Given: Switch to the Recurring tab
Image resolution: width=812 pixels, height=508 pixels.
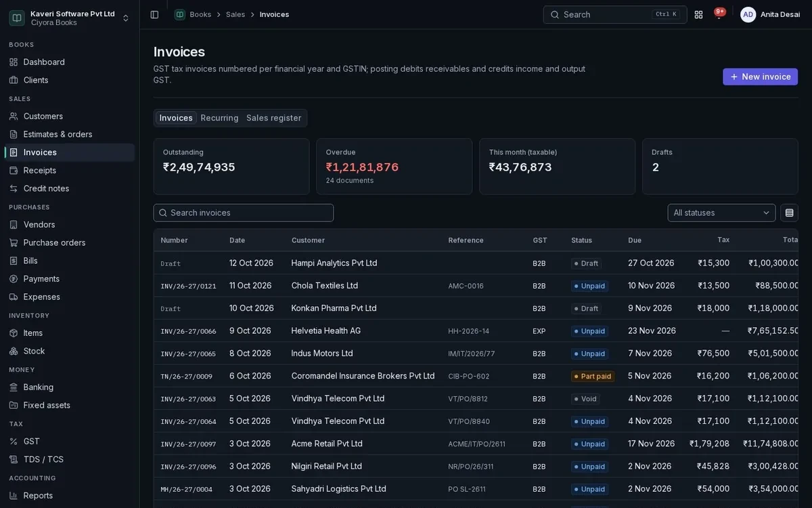Looking at the screenshot, I should pos(219,118).
